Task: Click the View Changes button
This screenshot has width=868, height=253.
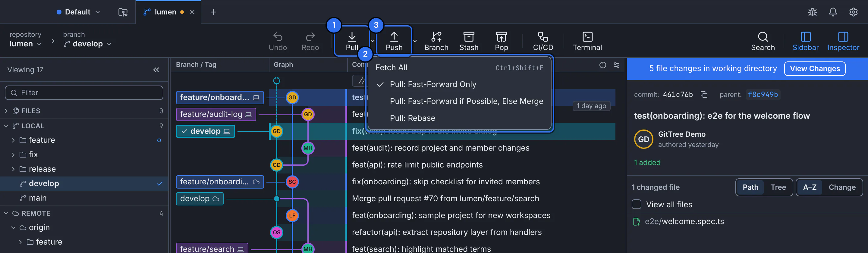Action: (814, 69)
